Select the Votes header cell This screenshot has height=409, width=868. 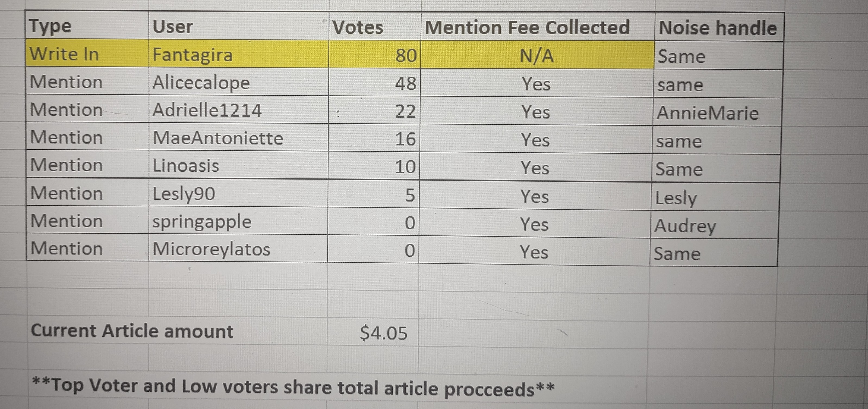click(x=375, y=26)
